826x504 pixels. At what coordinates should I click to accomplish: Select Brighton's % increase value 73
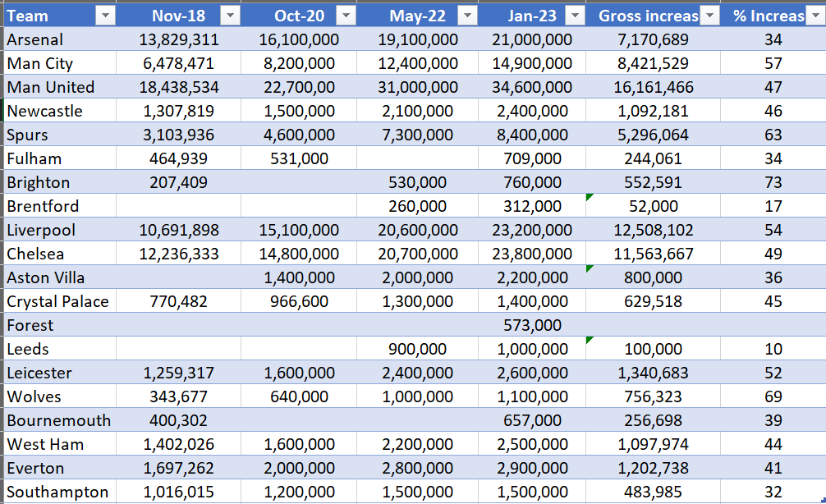tap(773, 181)
